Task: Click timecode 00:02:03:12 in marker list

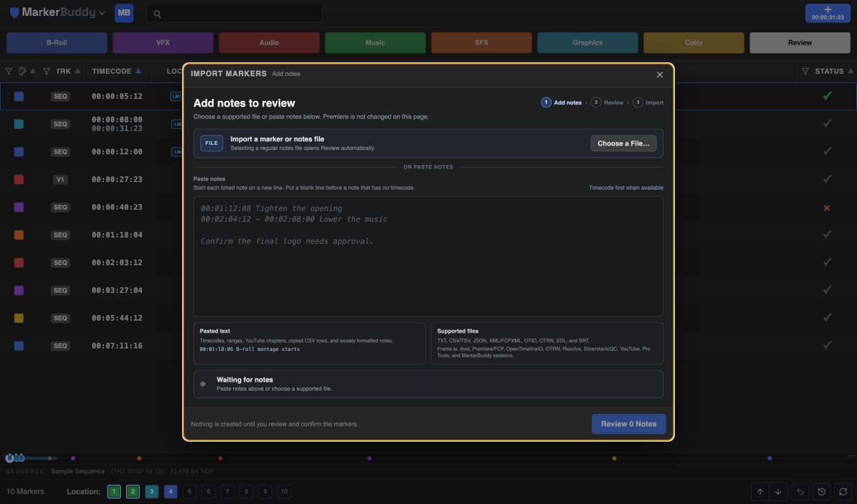Action: click(117, 263)
